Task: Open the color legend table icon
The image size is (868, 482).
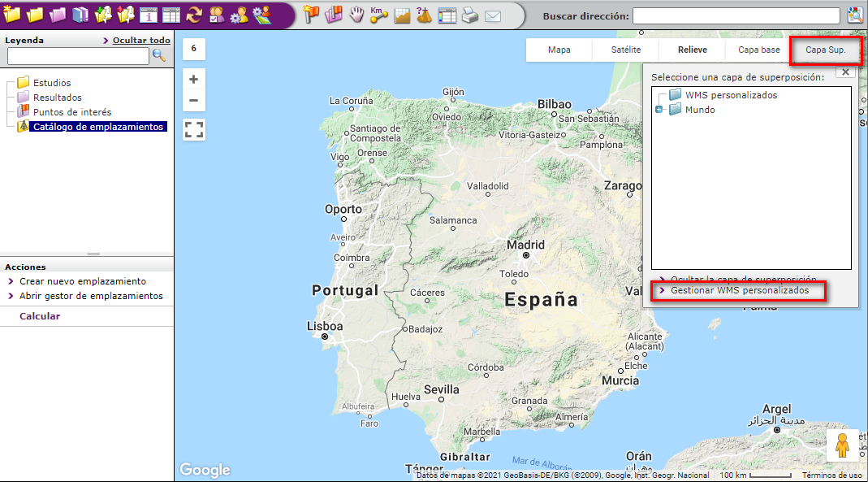Action: [x=447, y=15]
